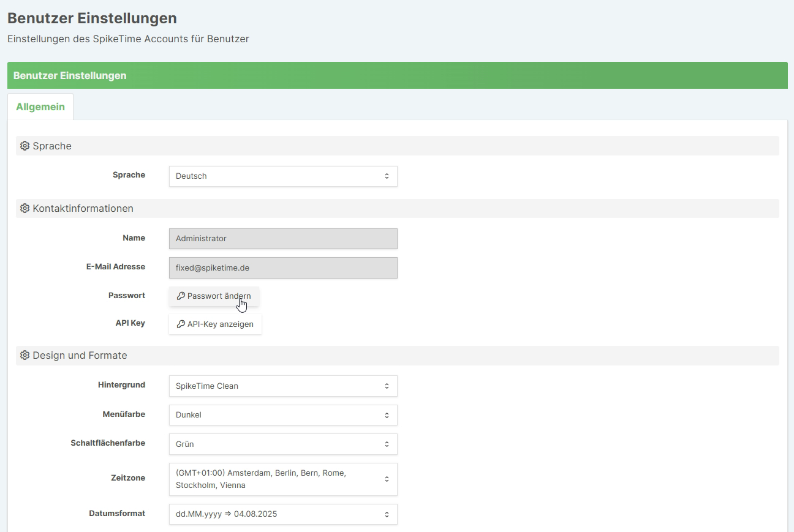This screenshot has width=794, height=532.
Task: Click the key icon on Passwort ändern
Action: (x=181, y=296)
